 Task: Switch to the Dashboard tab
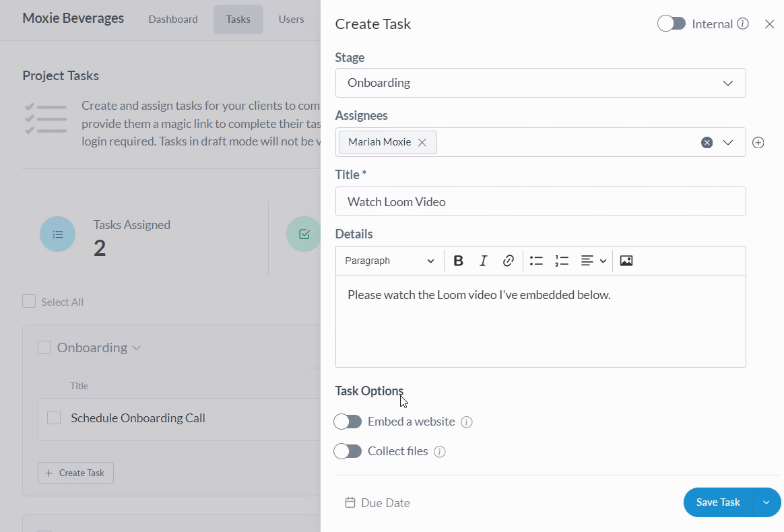173,20
